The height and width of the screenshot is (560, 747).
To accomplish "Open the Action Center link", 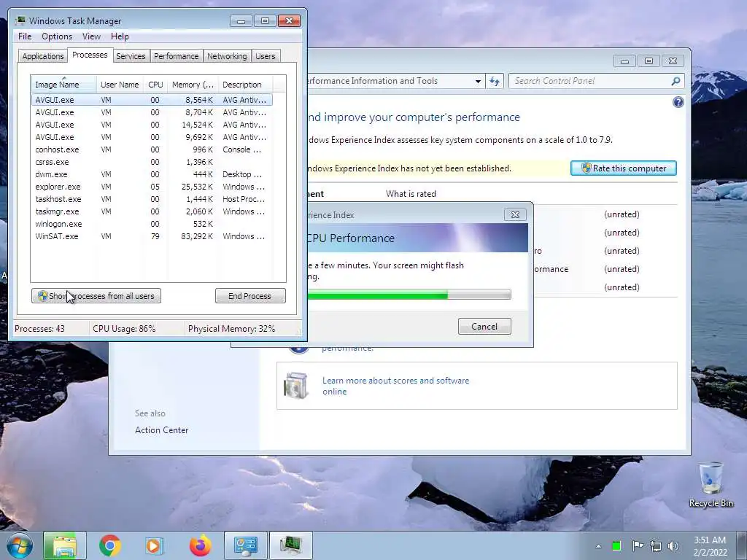I will [161, 430].
